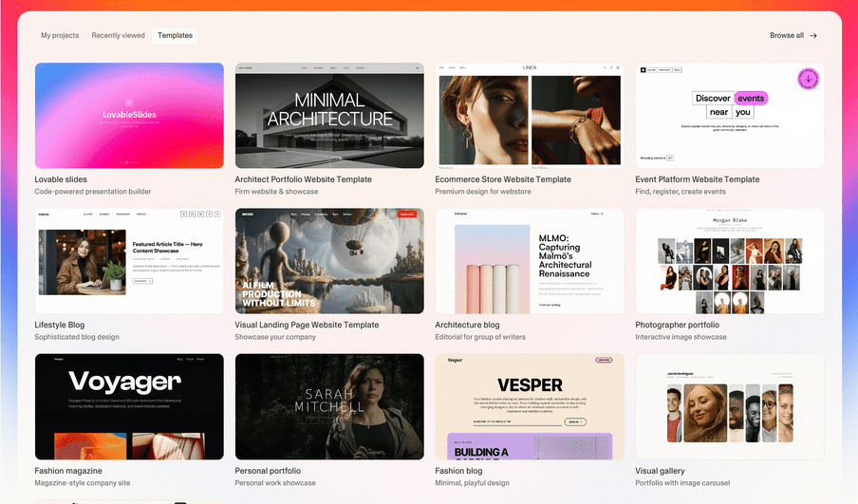Click the Browse all link

point(787,36)
